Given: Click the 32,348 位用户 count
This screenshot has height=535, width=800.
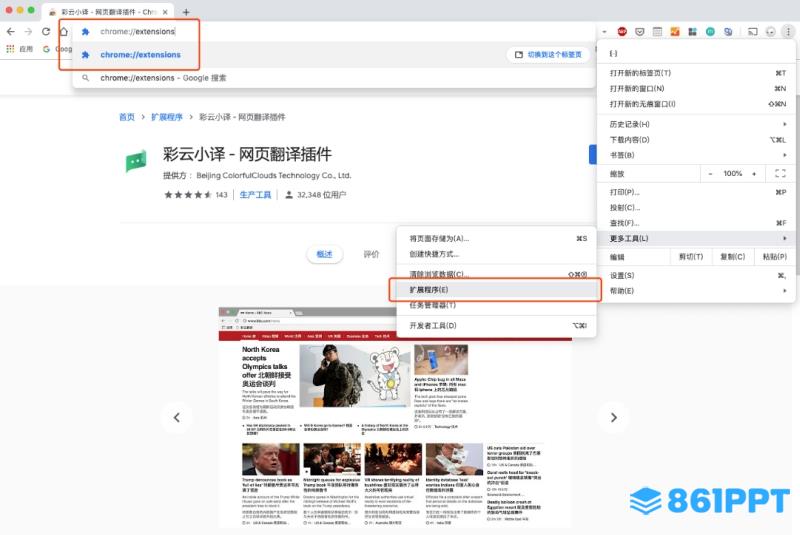Looking at the screenshot, I should pos(316,195).
